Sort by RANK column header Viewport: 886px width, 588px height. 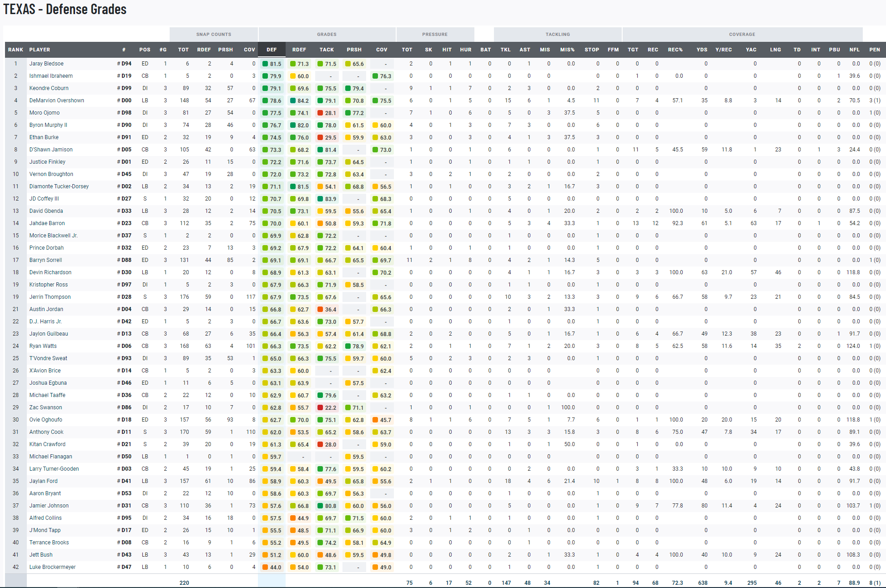tap(15, 50)
